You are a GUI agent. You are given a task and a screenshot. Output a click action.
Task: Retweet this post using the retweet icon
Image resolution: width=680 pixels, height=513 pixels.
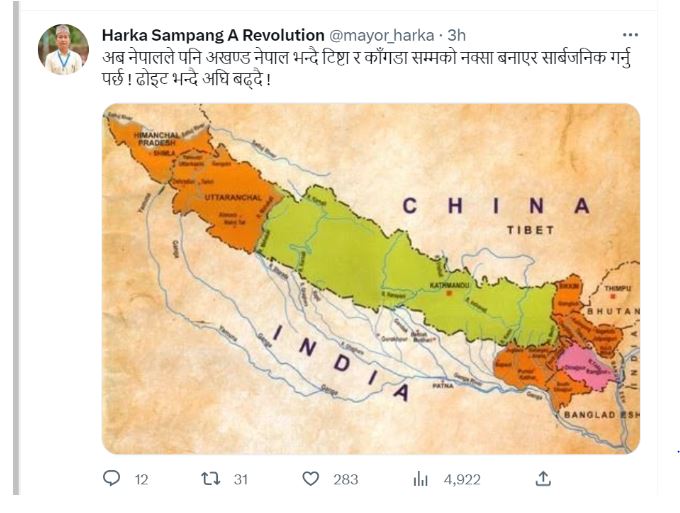coord(210,479)
